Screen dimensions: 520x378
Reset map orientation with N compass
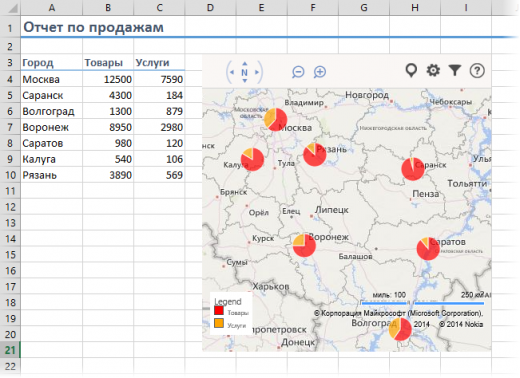(x=244, y=72)
